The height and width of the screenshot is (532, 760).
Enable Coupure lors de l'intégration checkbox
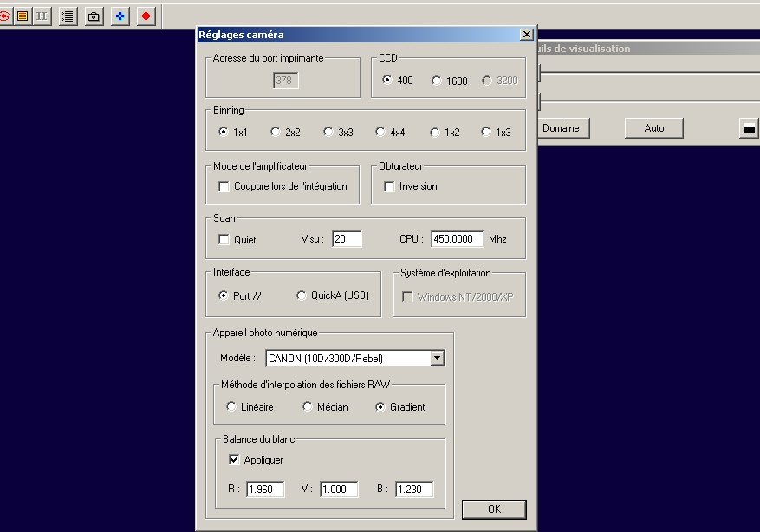point(224,186)
